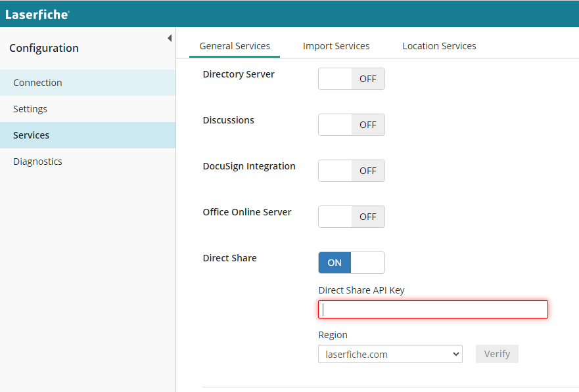This screenshot has width=579, height=392.
Task: Click the Laserfiche logo in the header
Action: (37, 14)
